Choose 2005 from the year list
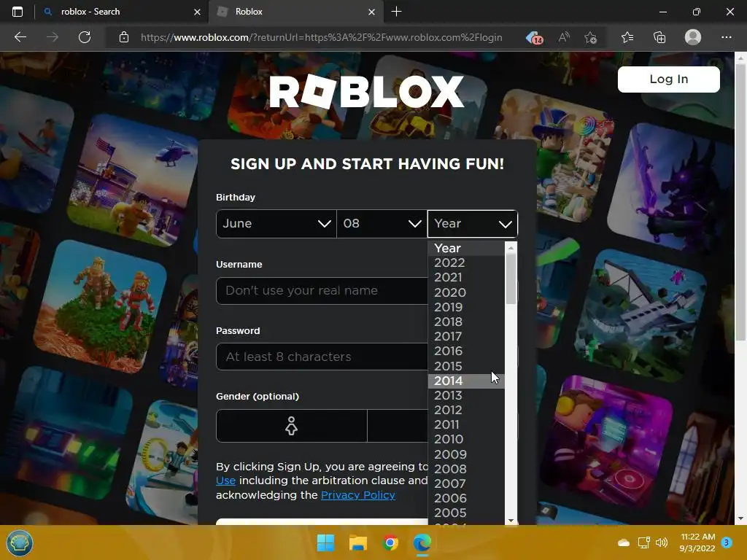This screenshot has height=560, width=747. coord(466,513)
